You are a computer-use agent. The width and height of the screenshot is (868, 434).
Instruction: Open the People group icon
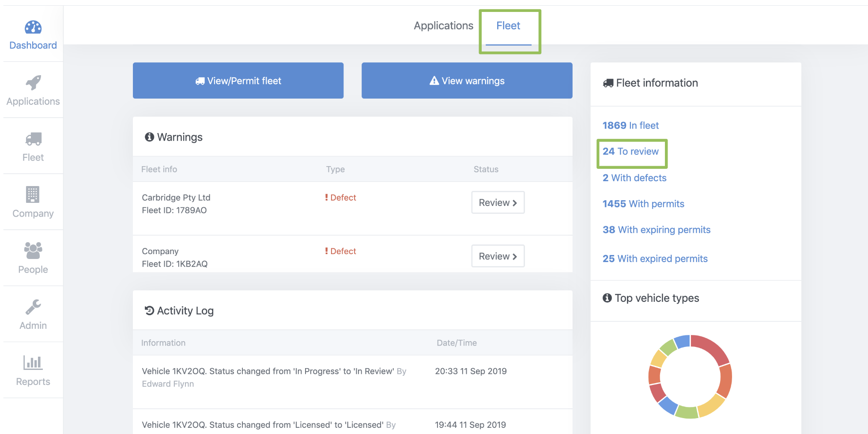33,251
